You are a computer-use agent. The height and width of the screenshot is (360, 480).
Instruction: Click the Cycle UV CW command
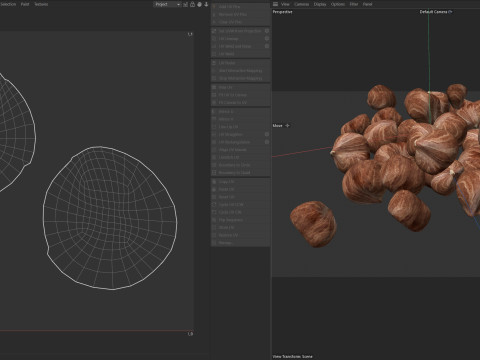pos(240,212)
